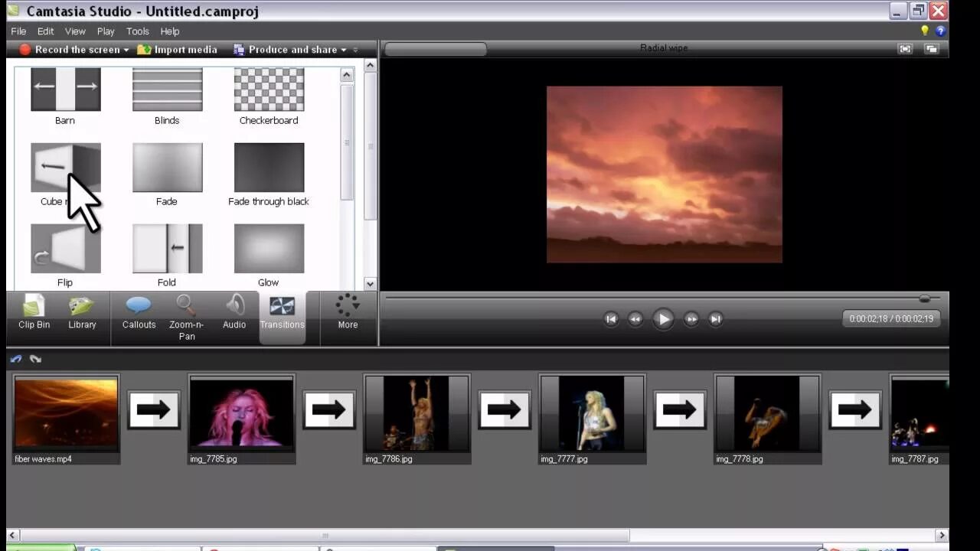Click transitions list scroll down arrow
Screen dimensions: 980x551
coord(371,283)
